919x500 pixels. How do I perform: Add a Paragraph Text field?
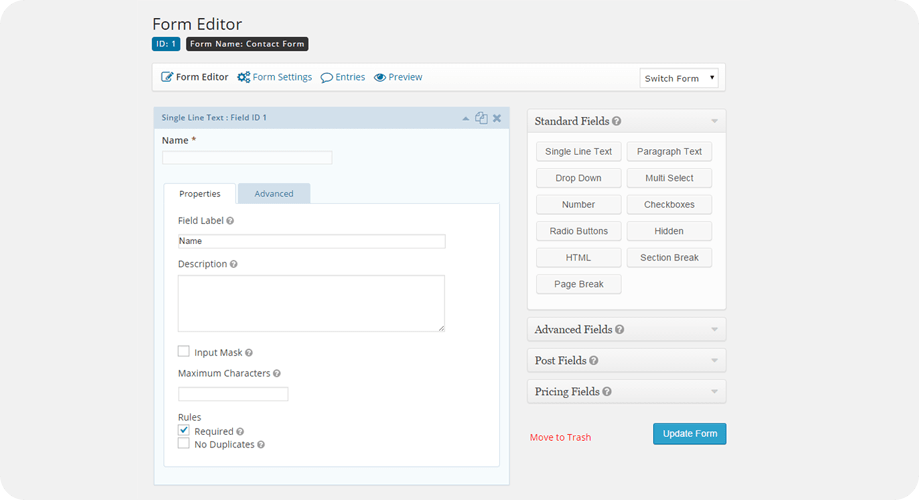670,152
